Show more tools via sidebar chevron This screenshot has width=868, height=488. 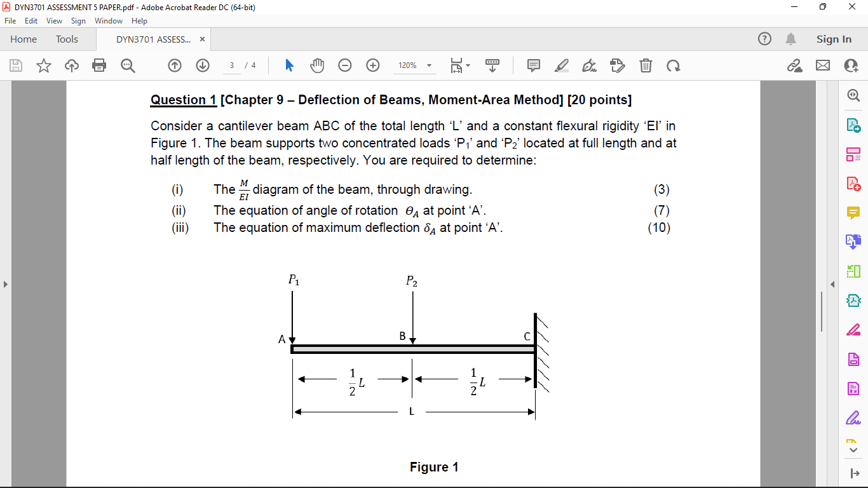click(853, 449)
